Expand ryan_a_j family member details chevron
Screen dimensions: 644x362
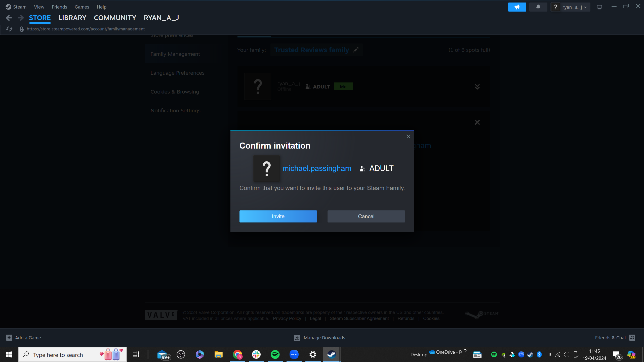(477, 87)
